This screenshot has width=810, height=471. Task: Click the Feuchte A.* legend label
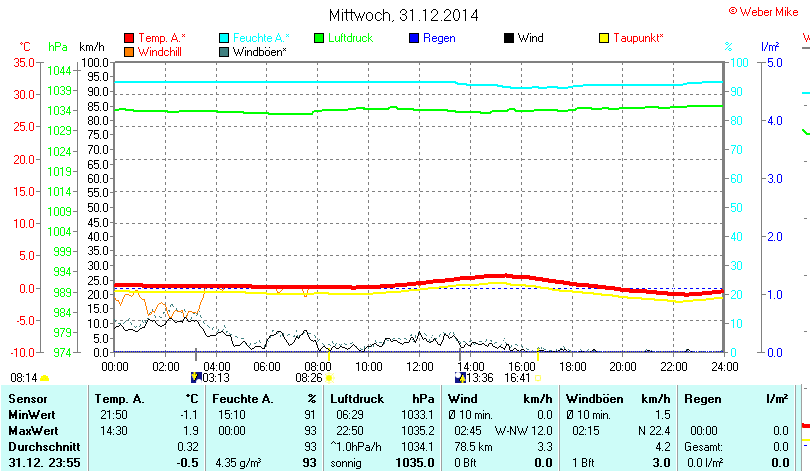(x=261, y=38)
